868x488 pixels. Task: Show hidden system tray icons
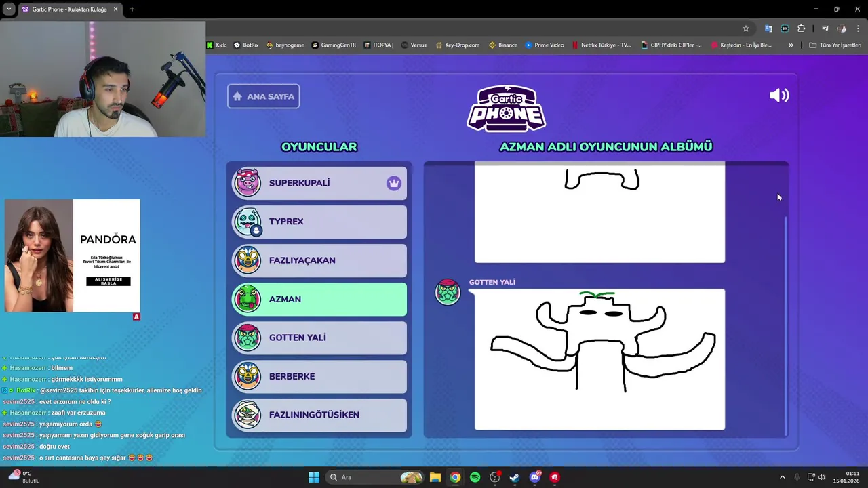(782, 477)
